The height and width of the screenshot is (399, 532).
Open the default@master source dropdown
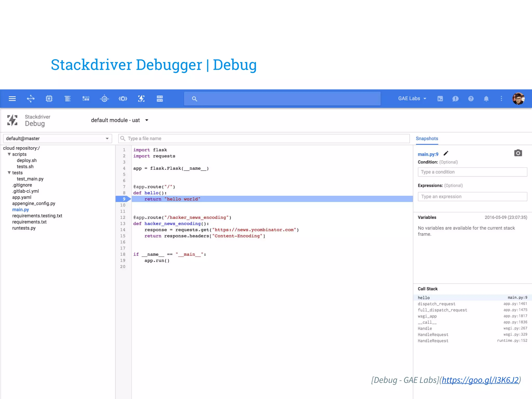tap(57, 138)
